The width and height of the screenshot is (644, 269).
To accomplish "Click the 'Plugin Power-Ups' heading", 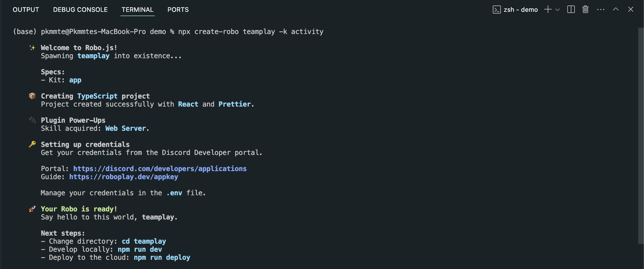I will [x=73, y=120].
